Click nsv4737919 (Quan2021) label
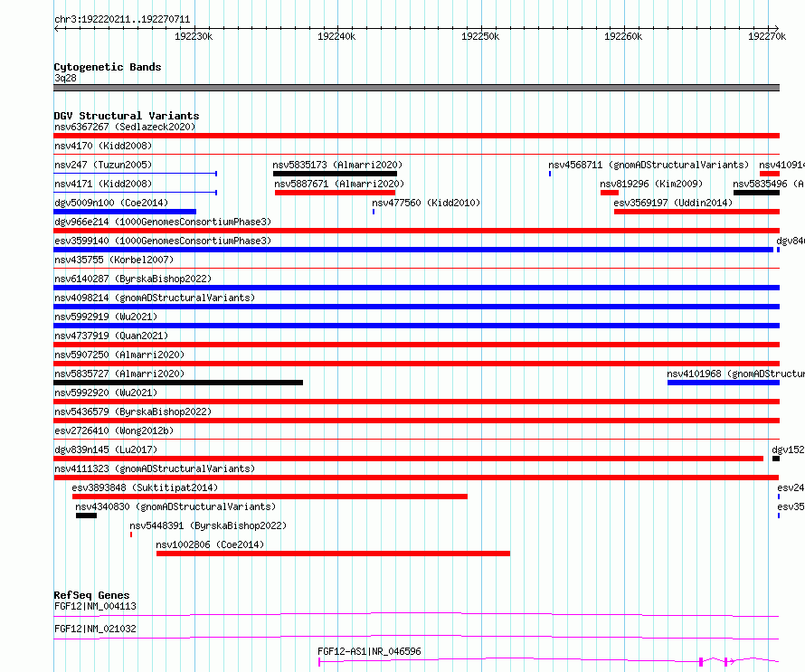This screenshot has height=672, width=805. (111, 336)
